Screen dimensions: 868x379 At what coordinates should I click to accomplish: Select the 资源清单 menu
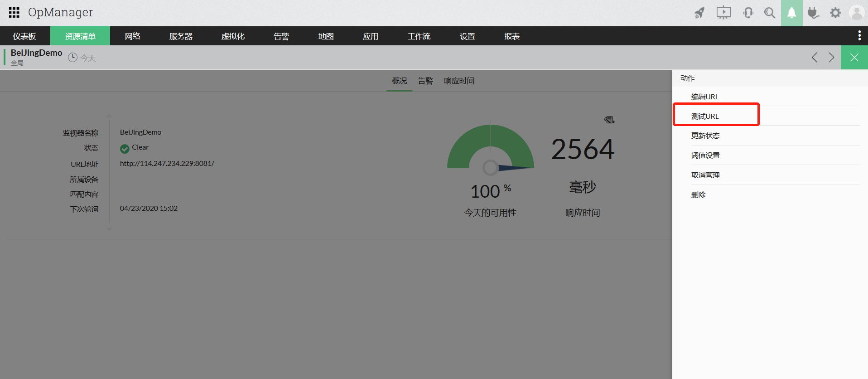(80, 36)
